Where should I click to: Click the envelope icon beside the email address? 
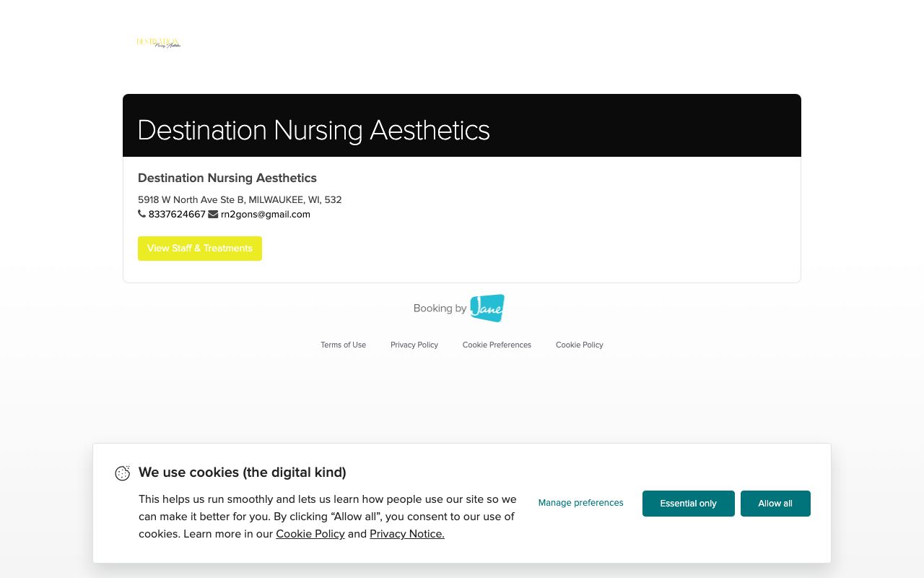pos(213,214)
